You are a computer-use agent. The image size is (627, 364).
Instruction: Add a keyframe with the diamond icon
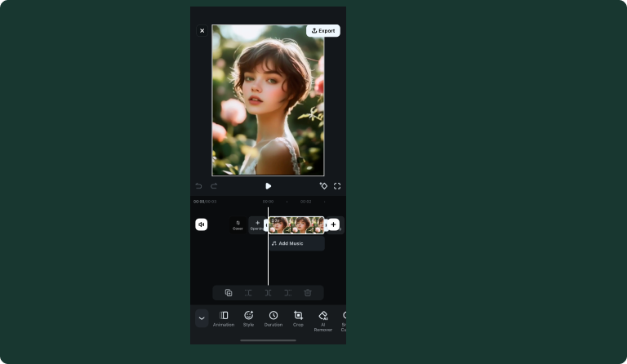coord(323,186)
